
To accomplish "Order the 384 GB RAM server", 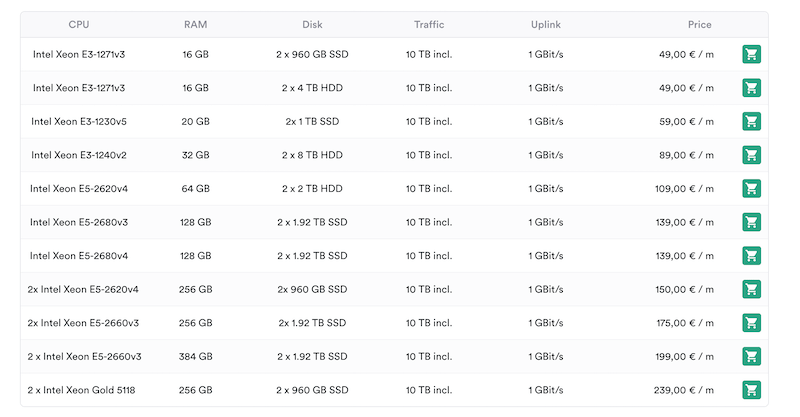I will (751, 356).
